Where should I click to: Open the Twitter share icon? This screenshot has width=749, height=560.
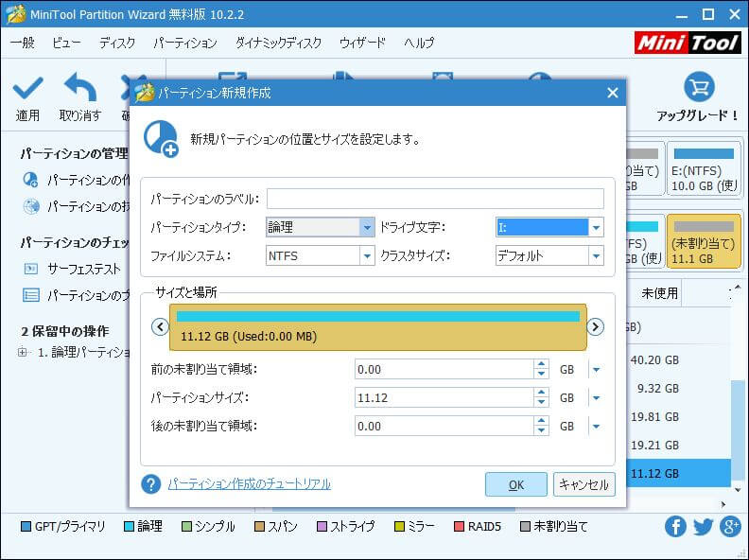(703, 527)
